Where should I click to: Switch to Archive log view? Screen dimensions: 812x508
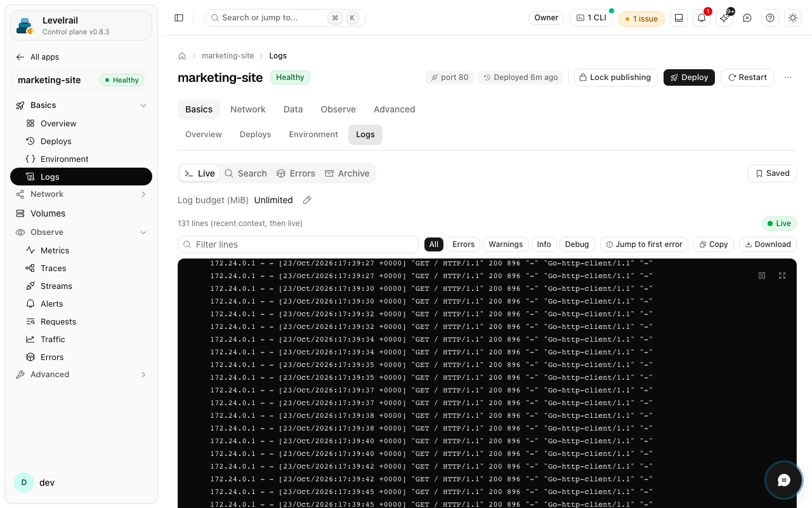point(347,173)
